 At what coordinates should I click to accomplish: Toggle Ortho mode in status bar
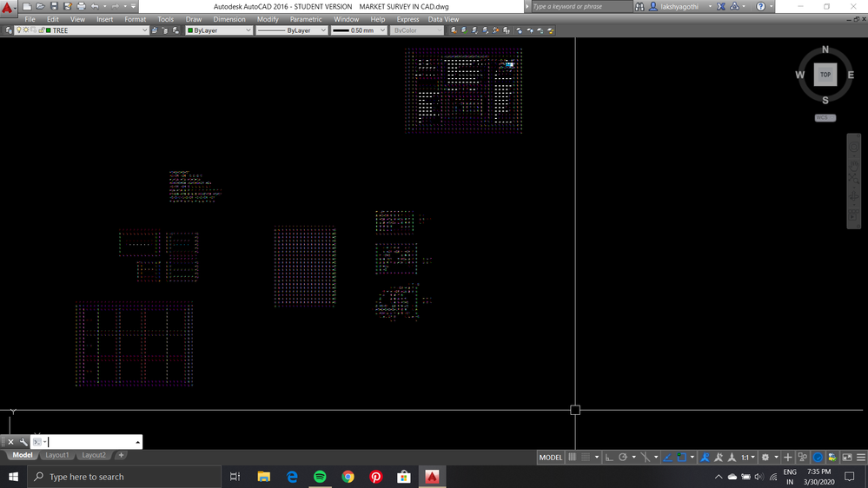609,457
